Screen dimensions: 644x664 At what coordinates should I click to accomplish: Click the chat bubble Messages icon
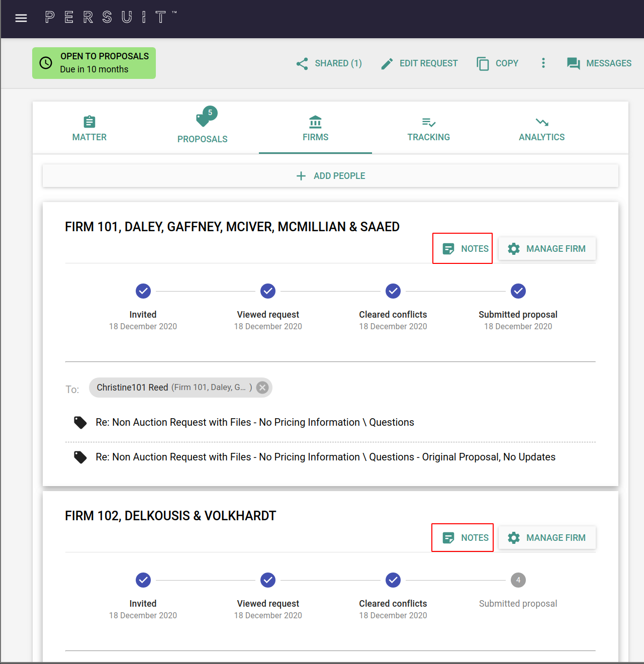[573, 63]
